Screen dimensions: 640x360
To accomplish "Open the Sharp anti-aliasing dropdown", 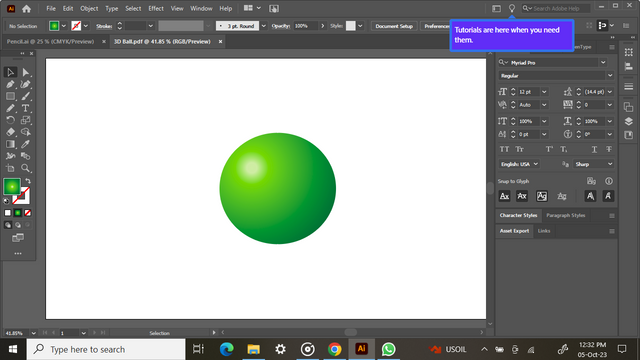I will pyautogui.click(x=593, y=164).
